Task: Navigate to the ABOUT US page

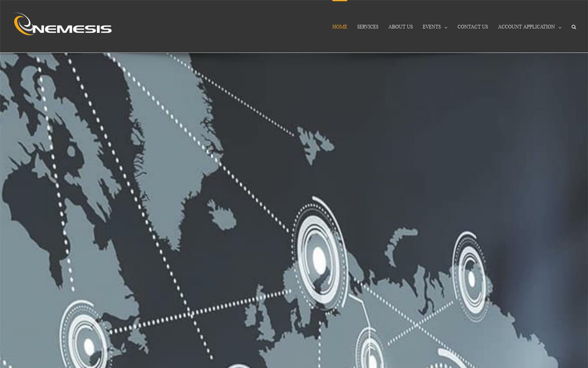Action: pos(400,27)
